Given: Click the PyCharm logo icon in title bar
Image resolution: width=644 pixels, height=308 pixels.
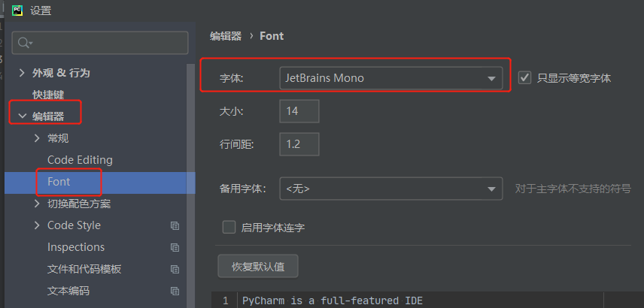Looking at the screenshot, I should click(x=17, y=11).
